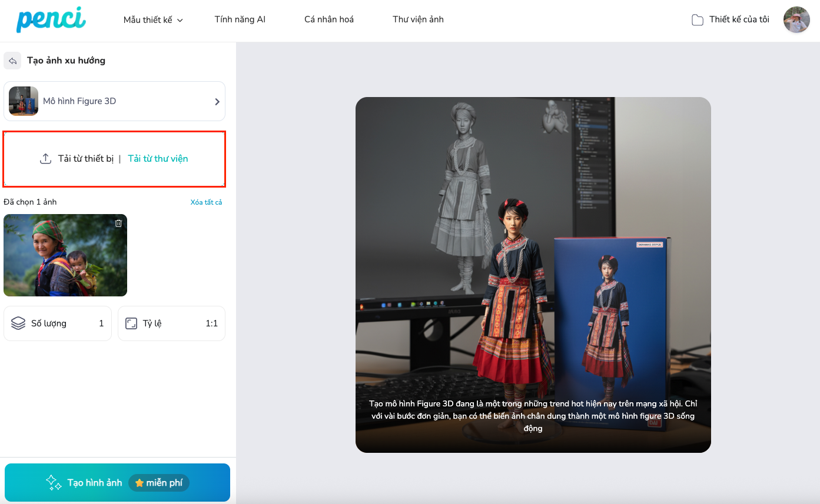Click Xóa tất cả to clear images
Screen dimensions: 820x504
(206, 202)
